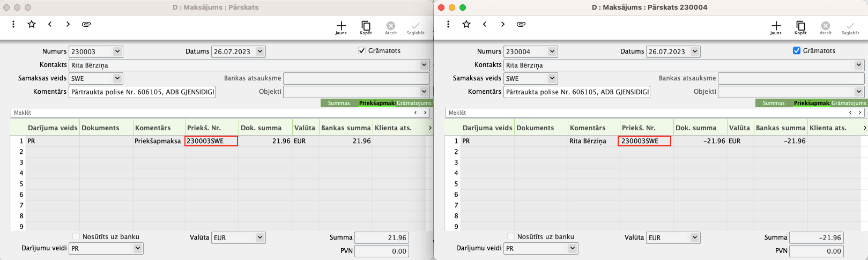Open the three-dot menu in payment 230004 window
868x260 pixels.
(x=448, y=24)
